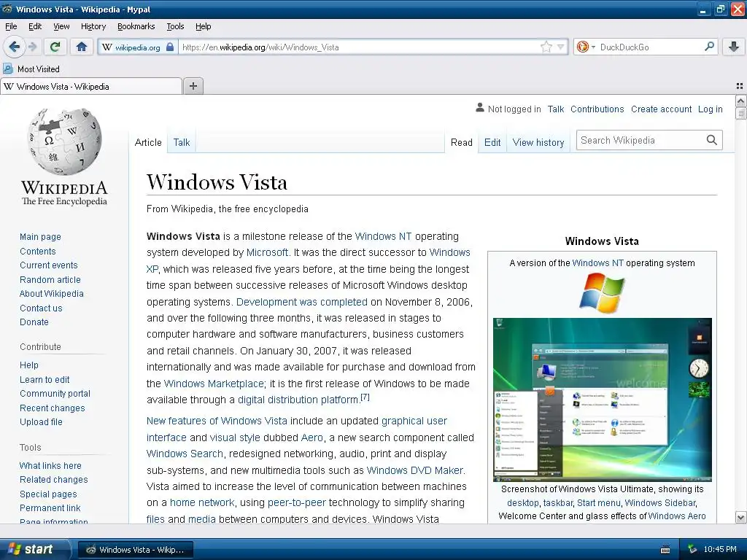Open the Downloads arrow button
The height and width of the screenshot is (560, 747).
(x=734, y=47)
